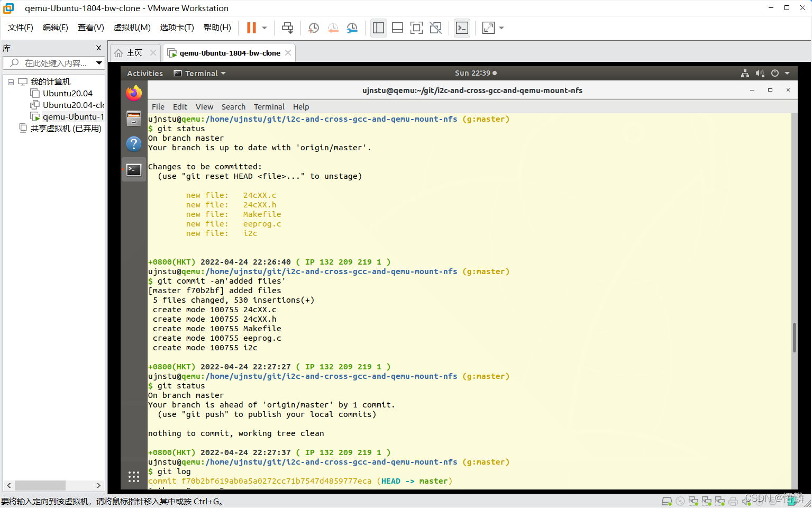Click the 'new file: Makefile' line
This screenshot has width=812, height=508.
(233, 214)
